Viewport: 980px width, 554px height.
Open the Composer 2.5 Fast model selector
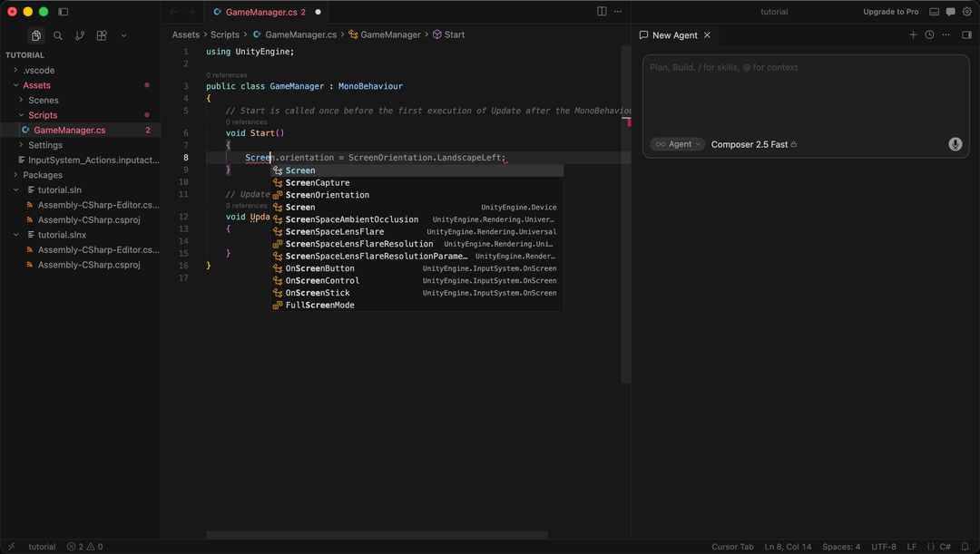tap(754, 144)
